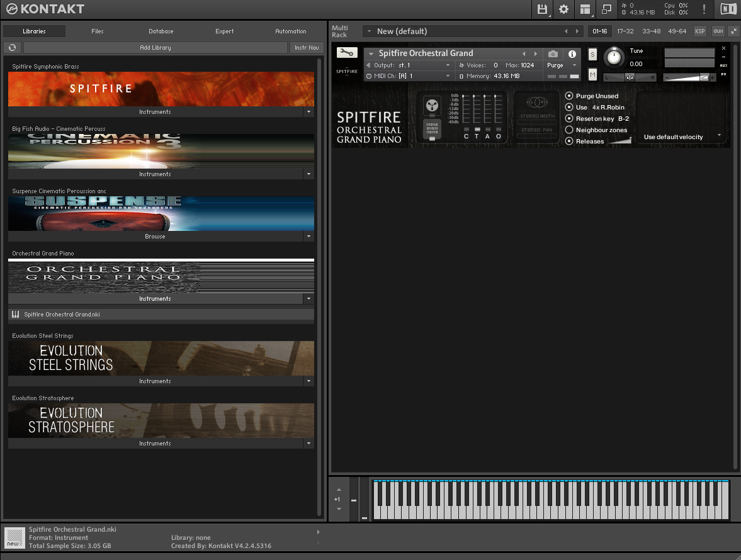
Task: Go to next multi with right arrow
Action: [577, 31]
